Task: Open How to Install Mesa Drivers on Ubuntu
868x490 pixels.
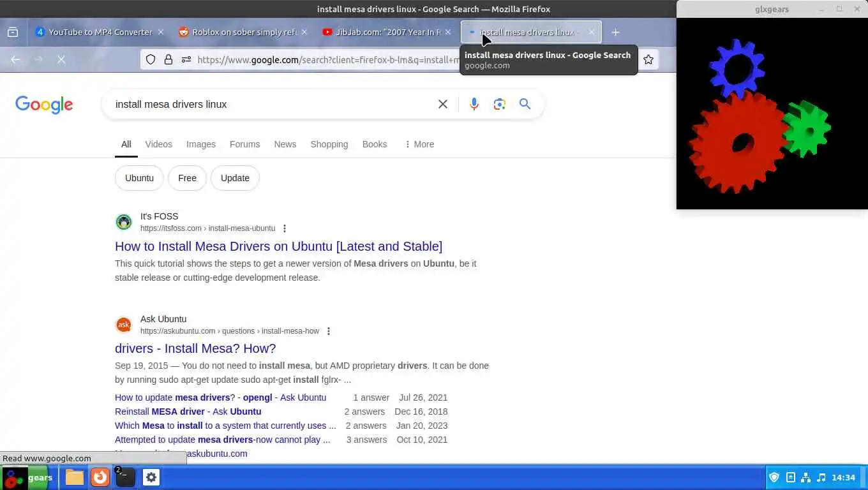Action: coord(278,246)
